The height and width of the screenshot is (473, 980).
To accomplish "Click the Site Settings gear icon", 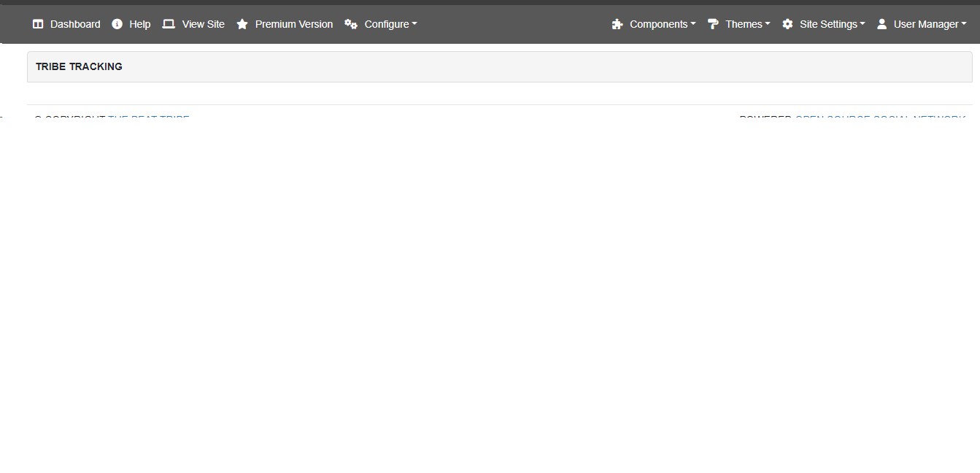I will [787, 24].
